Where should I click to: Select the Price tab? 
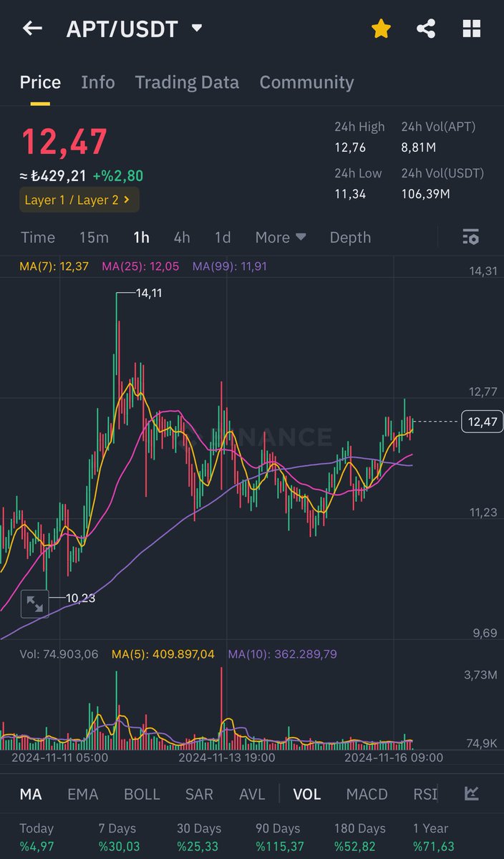coord(40,82)
